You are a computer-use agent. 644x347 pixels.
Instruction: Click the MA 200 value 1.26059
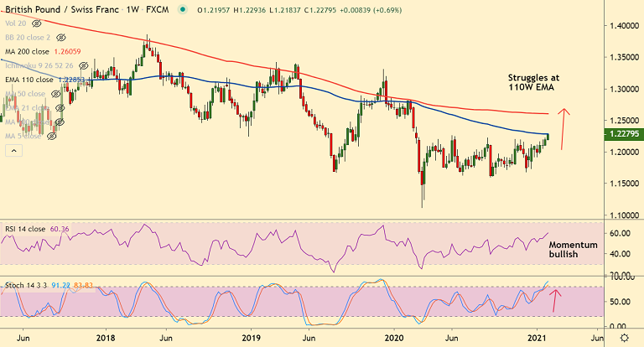(x=67, y=52)
